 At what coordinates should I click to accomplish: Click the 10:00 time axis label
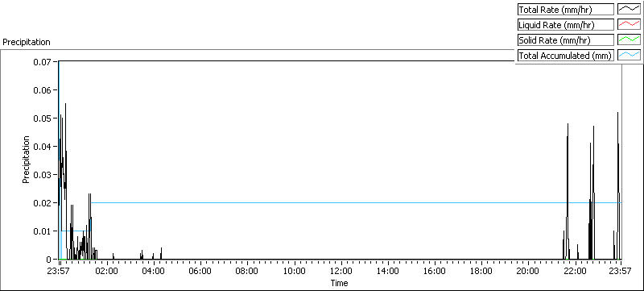tap(294, 272)
